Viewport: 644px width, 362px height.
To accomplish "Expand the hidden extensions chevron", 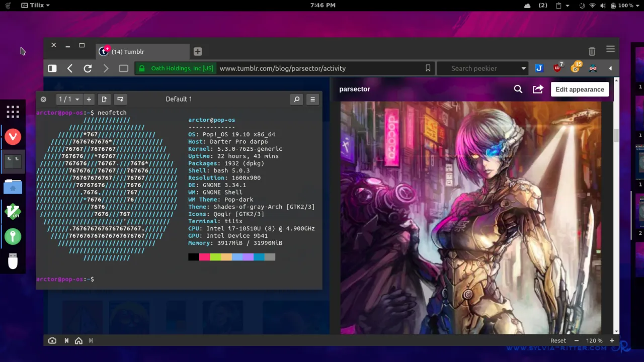I will pos(610,68).
